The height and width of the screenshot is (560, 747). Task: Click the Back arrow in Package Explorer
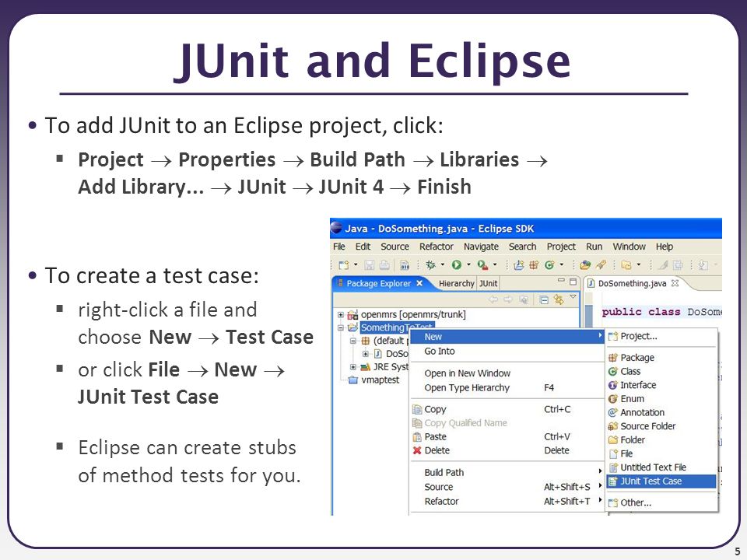493,299
